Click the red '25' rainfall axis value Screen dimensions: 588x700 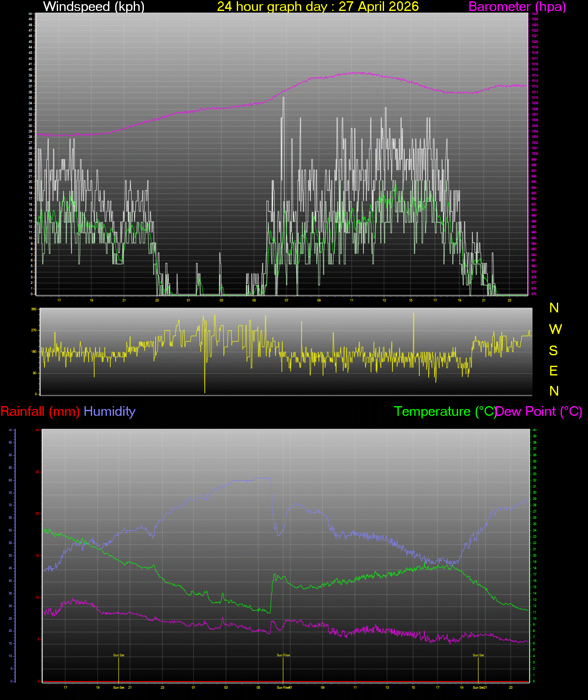[37, 472]
